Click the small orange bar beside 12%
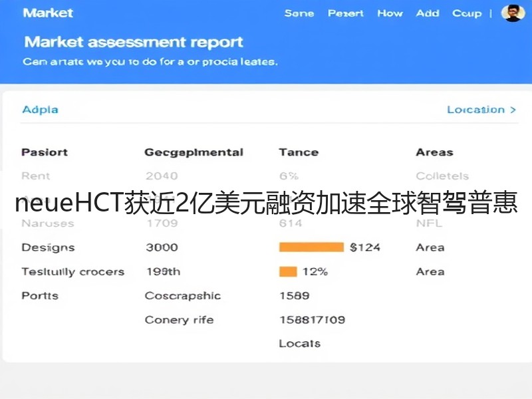Viewport: 532px width, 399px height. point(288,272)
